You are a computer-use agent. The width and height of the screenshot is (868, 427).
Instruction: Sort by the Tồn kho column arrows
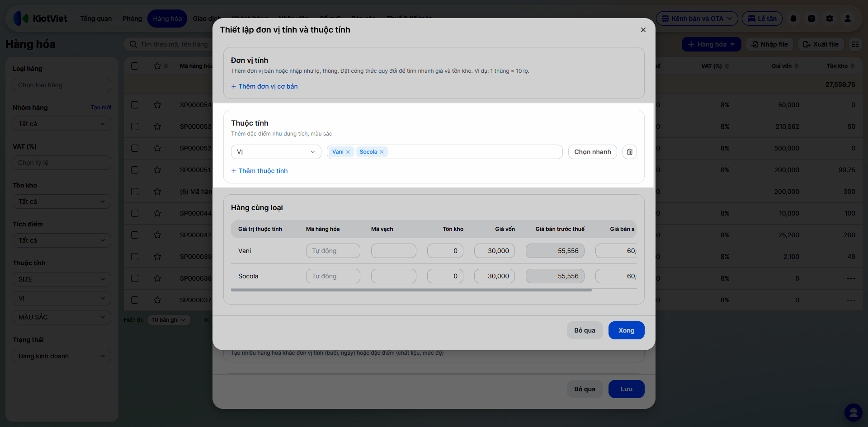pyautogui.click(x=853, y=66)
